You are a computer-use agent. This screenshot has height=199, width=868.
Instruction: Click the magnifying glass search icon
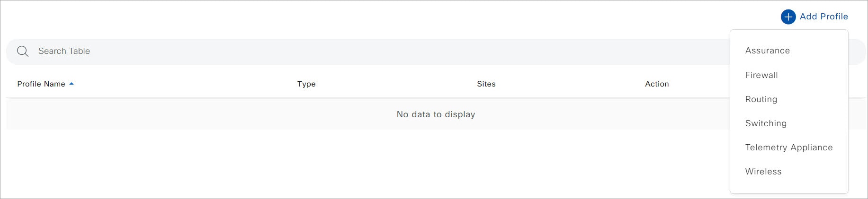[x=23, y=51]
